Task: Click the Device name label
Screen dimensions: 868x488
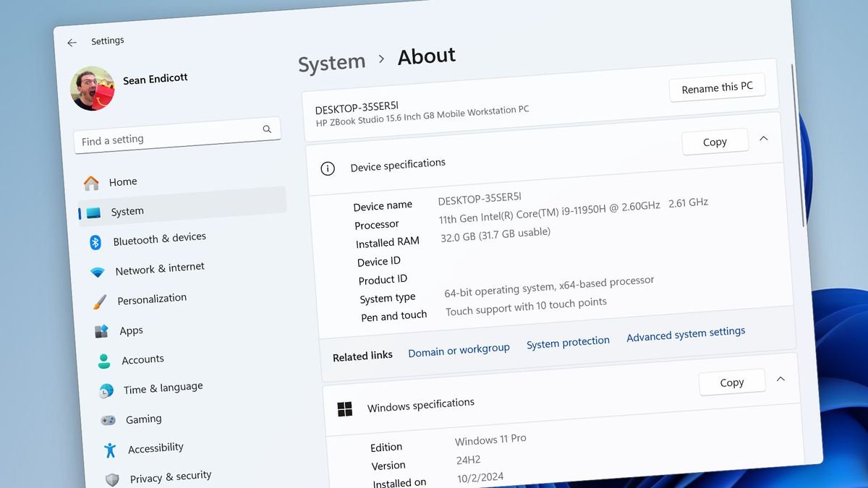Action: [383, 206]
